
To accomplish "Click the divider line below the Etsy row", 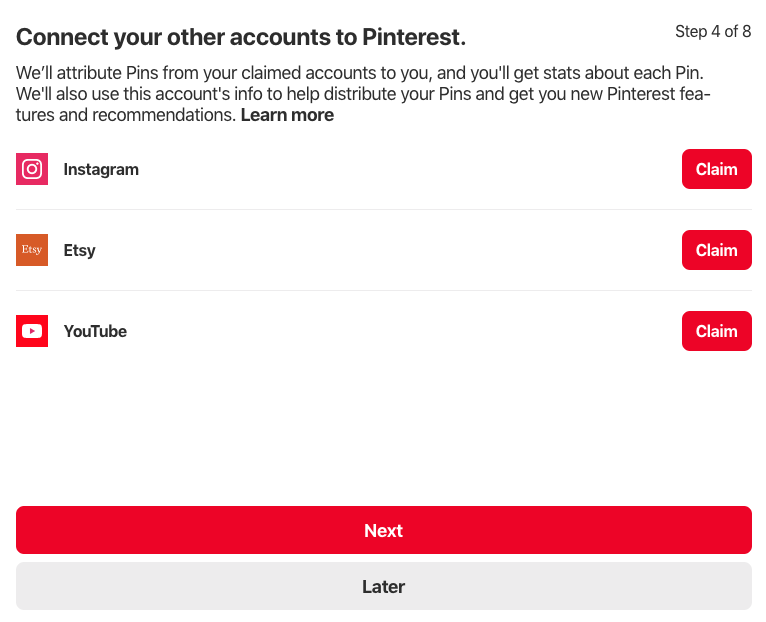I will 383,291.
